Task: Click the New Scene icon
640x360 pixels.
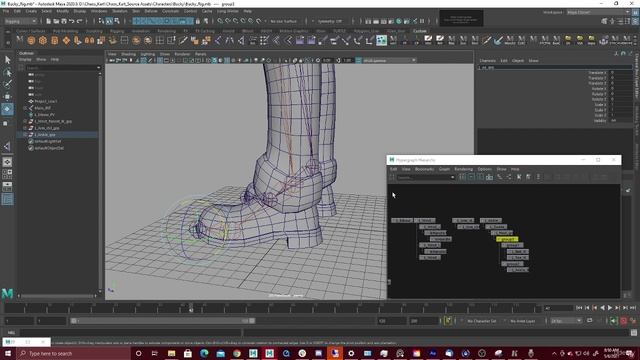Action: click(x=49, y=21)
